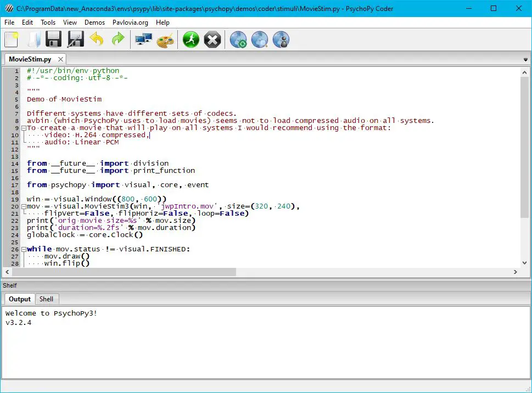Click 'mov.draw()' on line 27
This screenshot has height=393, width=532.
tap(67, 256)
